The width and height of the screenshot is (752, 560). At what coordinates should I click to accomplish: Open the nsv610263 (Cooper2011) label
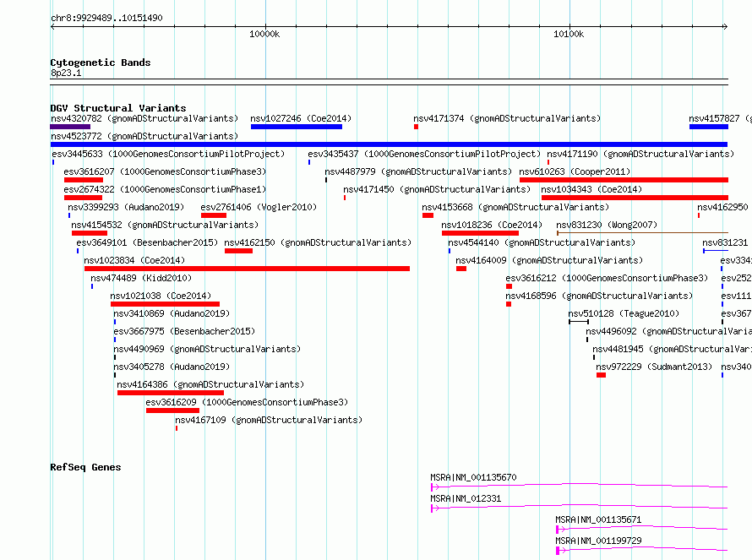[575, 171]
